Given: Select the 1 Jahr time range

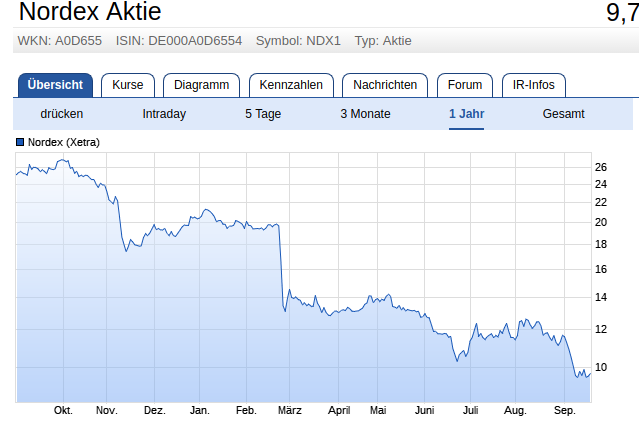Looking at the screenshot, I should click(467, 114).
